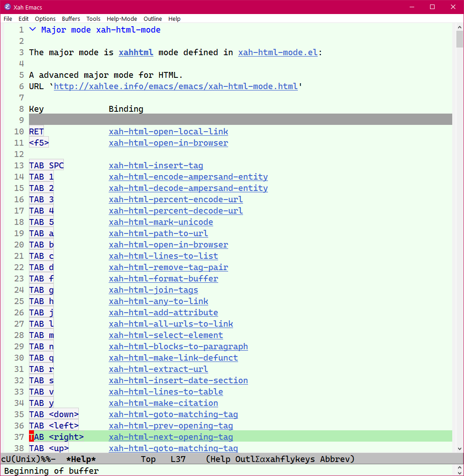Click the buffer scrollbar up arrow
The width and height of the screenshot is (464, 476).
[459, 27]
